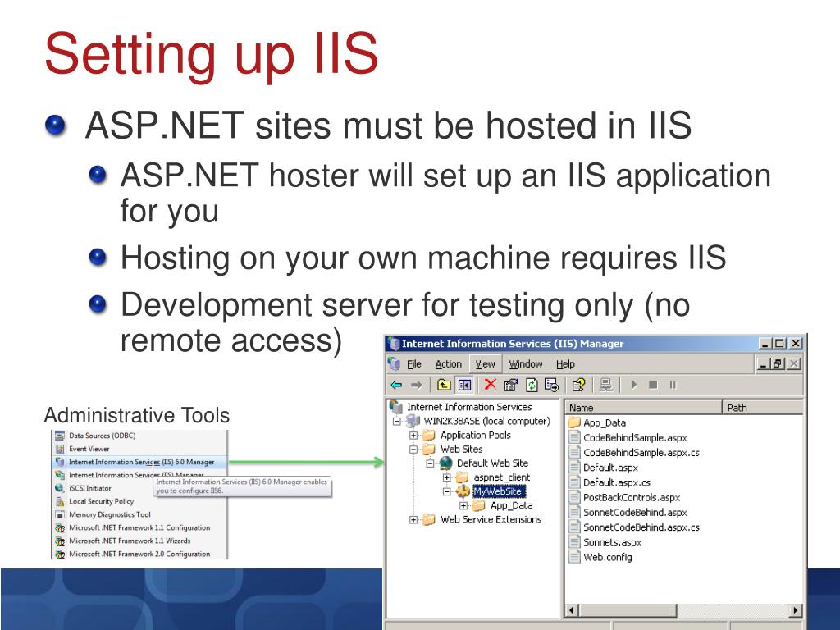Click the Start item play icon

(634, 385)
